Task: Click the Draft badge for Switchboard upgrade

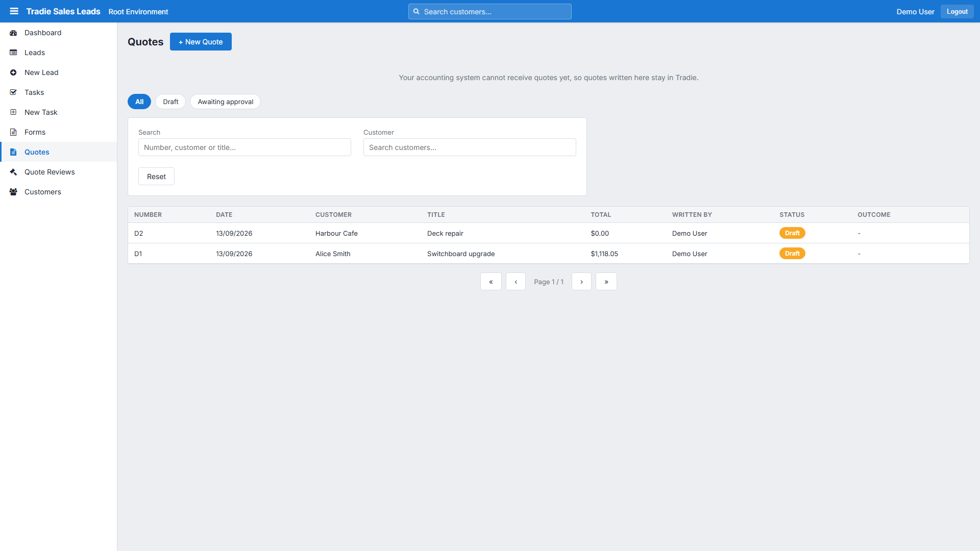Action: tap(792, 254)
